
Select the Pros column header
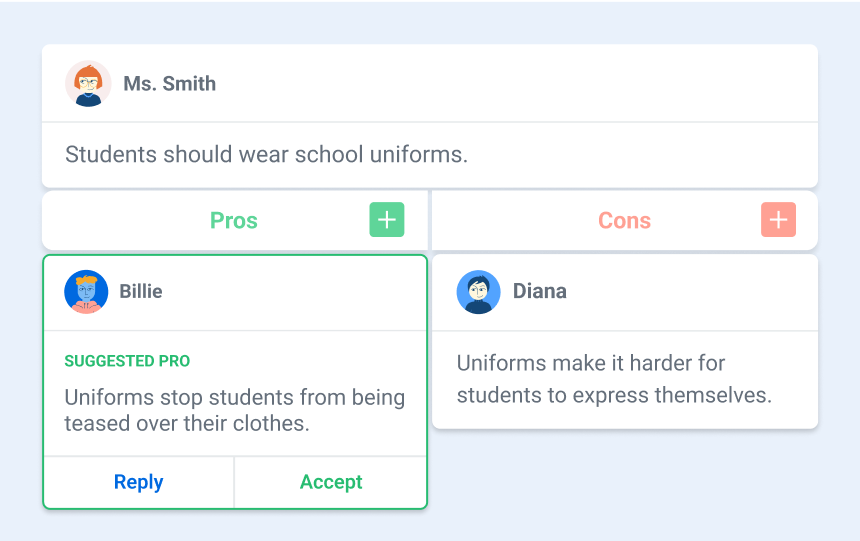234,220
